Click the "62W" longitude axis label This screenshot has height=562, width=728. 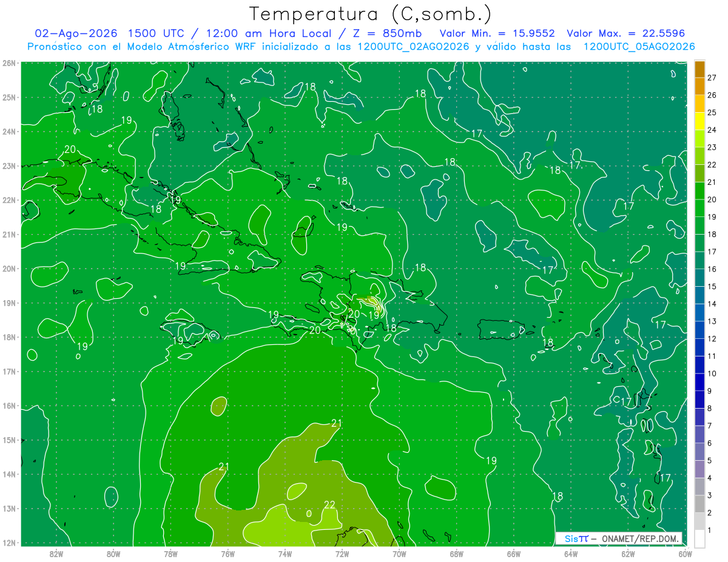tap(628, 554)
